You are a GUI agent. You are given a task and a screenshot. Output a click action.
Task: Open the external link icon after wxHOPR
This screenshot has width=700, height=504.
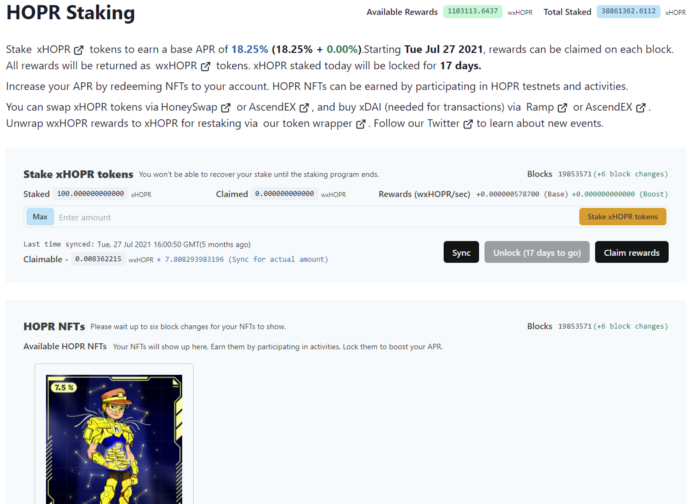point(205,67)
